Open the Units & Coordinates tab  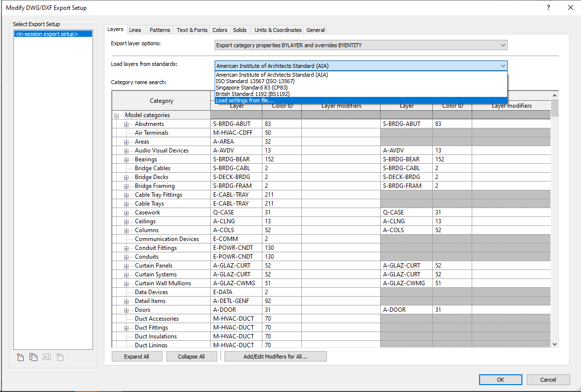[x=277, y=30]
